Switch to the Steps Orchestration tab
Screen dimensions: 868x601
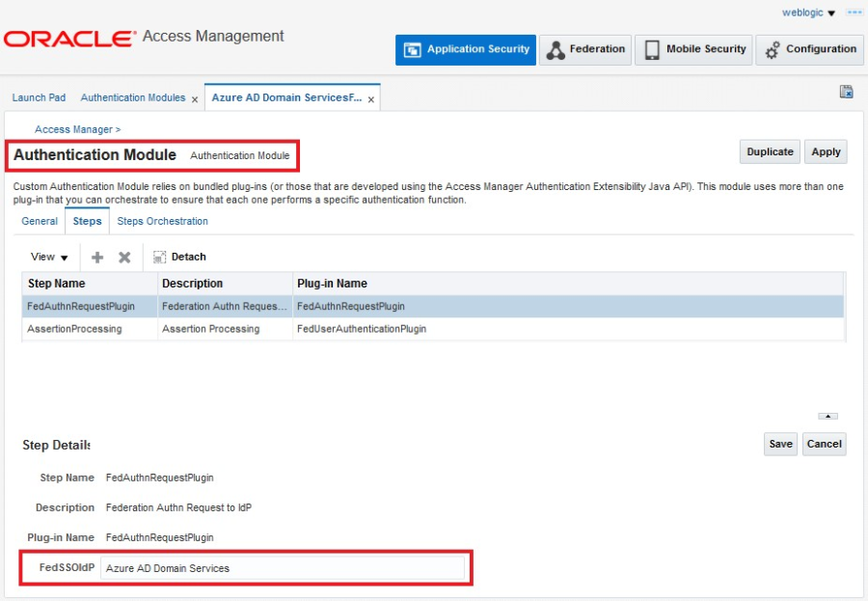tap(162, 222)
